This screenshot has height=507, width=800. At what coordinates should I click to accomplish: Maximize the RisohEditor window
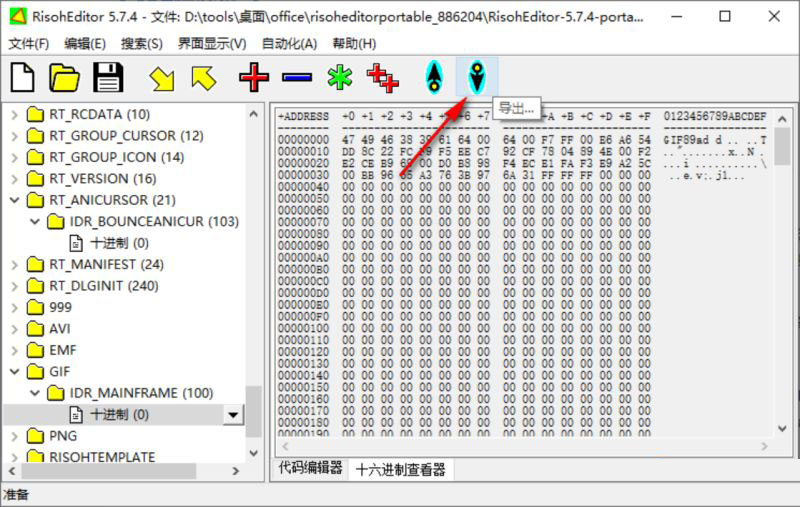click(x=724, y=16)
